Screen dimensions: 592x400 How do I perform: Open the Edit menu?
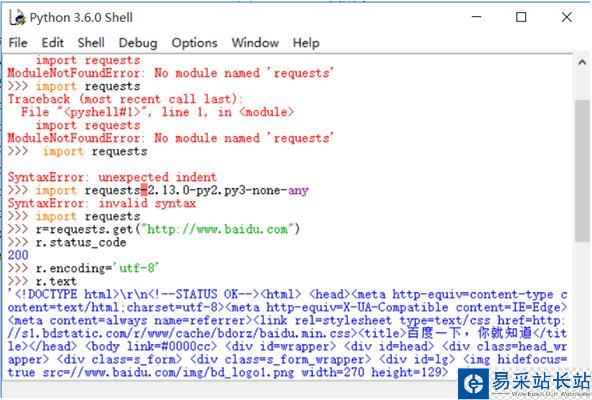tap(52, 43)
